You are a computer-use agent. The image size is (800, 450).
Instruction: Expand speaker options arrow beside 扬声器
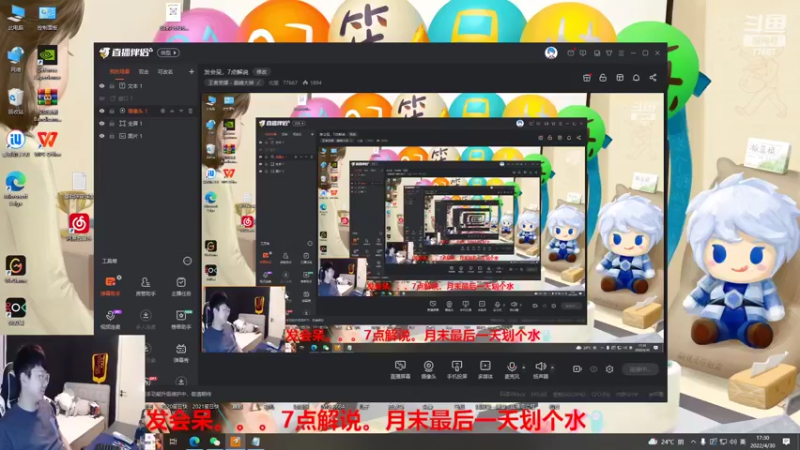click(x=553, y=367)
